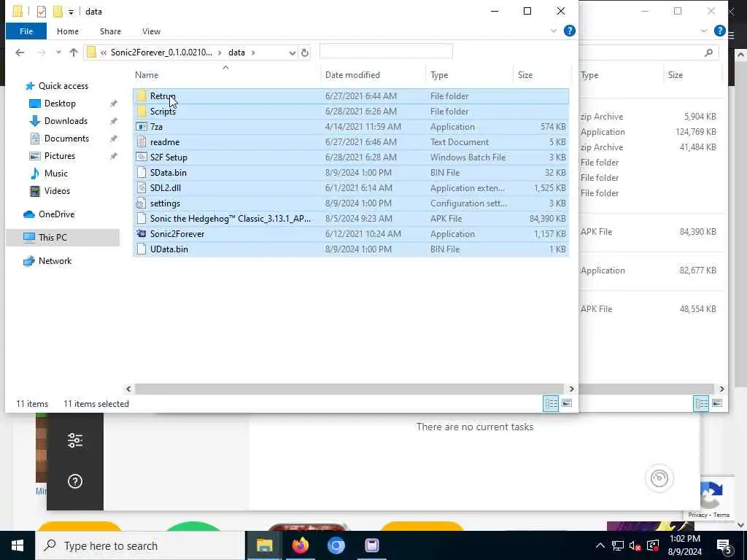
Task: Switch to large icons view layout
Action: click(566, 403)
